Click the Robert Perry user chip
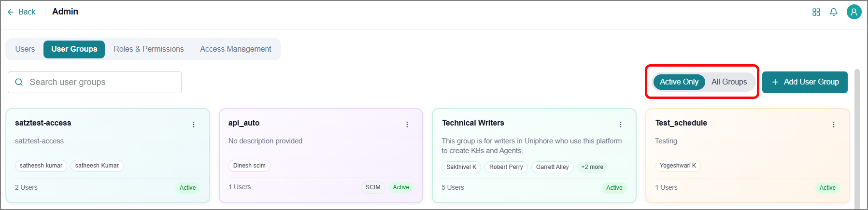868x210 pixels. click(506, 167)
